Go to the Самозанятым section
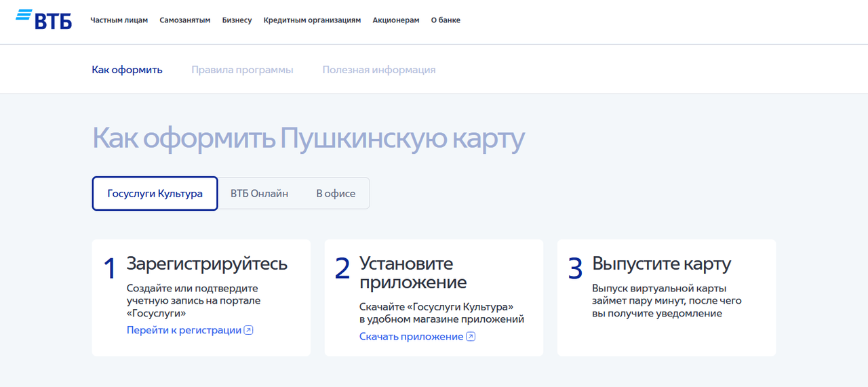868x387 pixels. (x=185, y=20)
